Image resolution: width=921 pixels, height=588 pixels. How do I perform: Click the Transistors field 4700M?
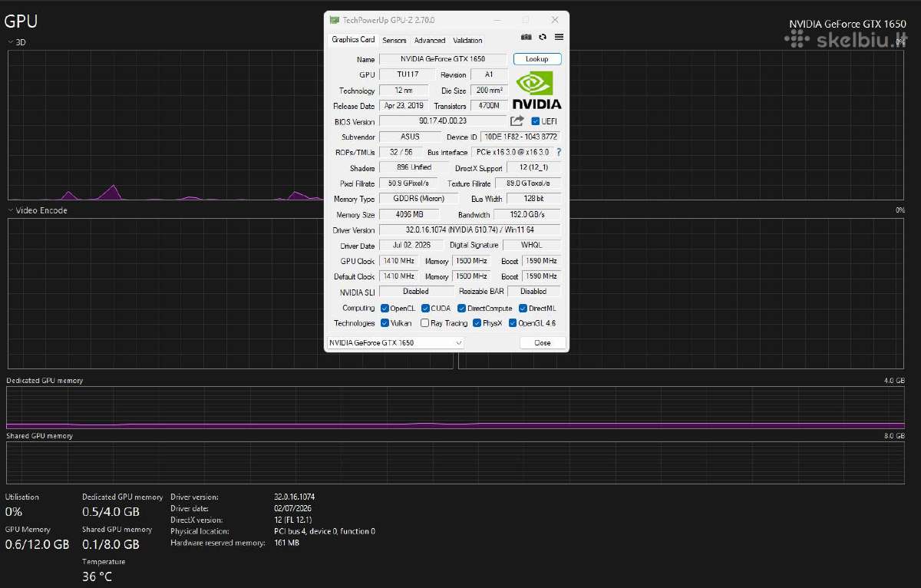pyautogui.click(x=489, y=106)
